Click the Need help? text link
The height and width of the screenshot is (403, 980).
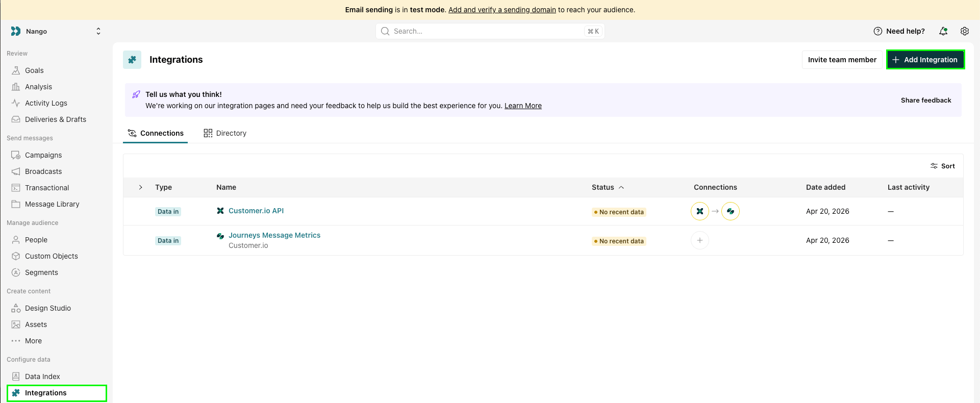[x=906, y=31]
